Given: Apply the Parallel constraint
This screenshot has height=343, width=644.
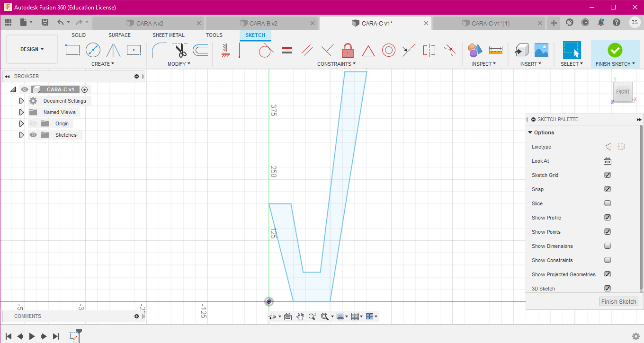Looking at the screenshot, I should (x=307, y=50).
